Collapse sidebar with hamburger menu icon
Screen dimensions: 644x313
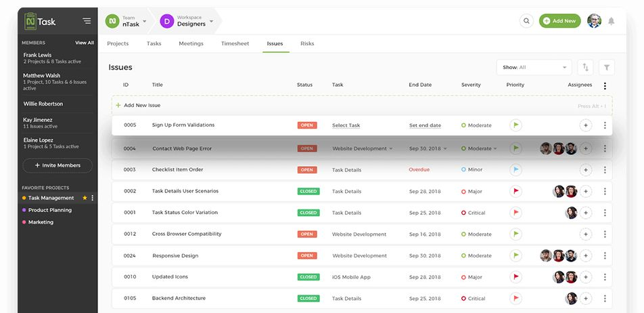[x=87, y=20]
